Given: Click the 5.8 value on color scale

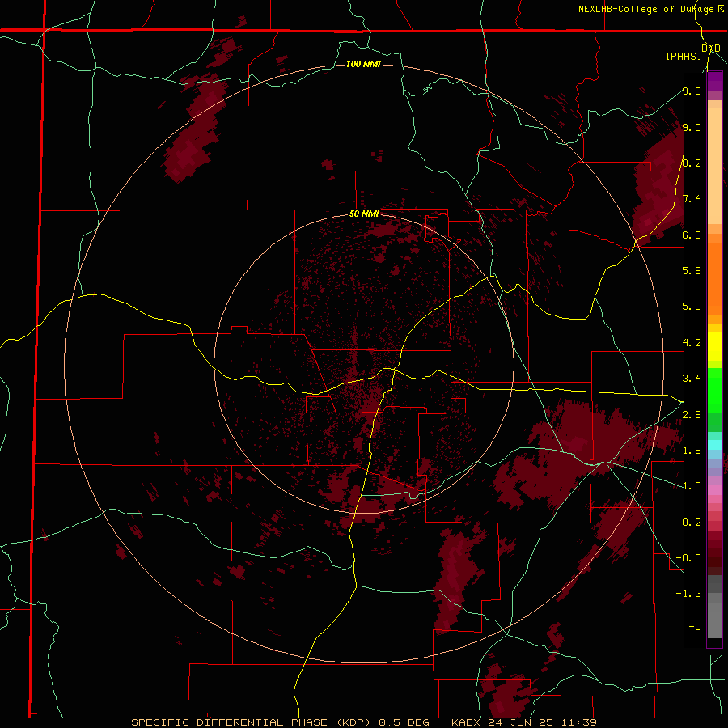Looking at the screenshot, I should tap(692, 271).
